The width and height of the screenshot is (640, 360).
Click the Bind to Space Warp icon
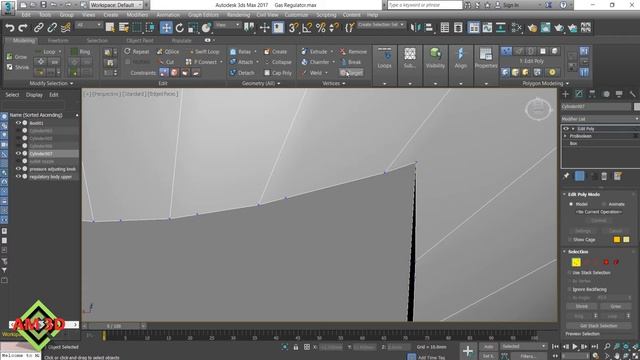point(65,28)
